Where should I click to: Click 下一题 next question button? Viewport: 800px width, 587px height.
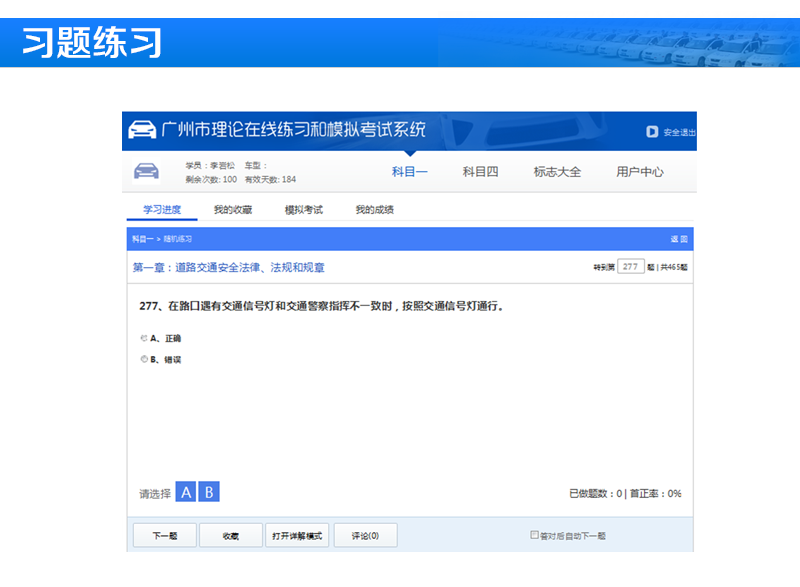[x=164, y=536]
